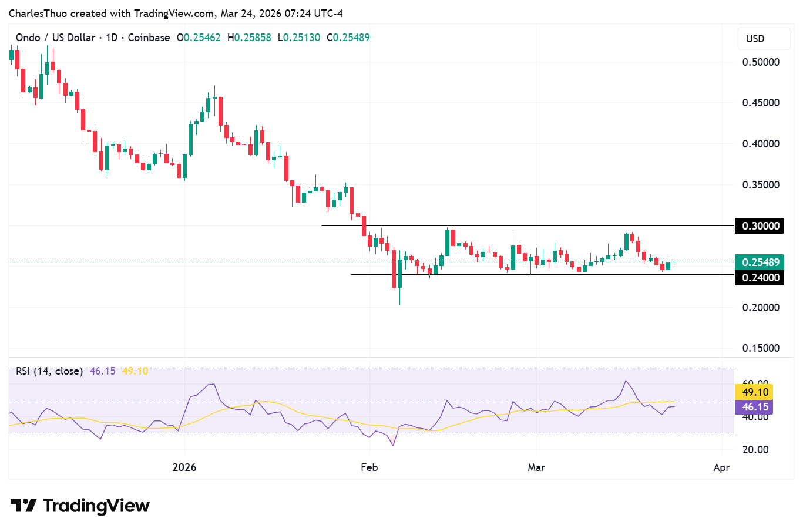Click the yellow 49.10 RSI axis tag
The width and height of the screenshot is (803, 532).
[754, 392]
